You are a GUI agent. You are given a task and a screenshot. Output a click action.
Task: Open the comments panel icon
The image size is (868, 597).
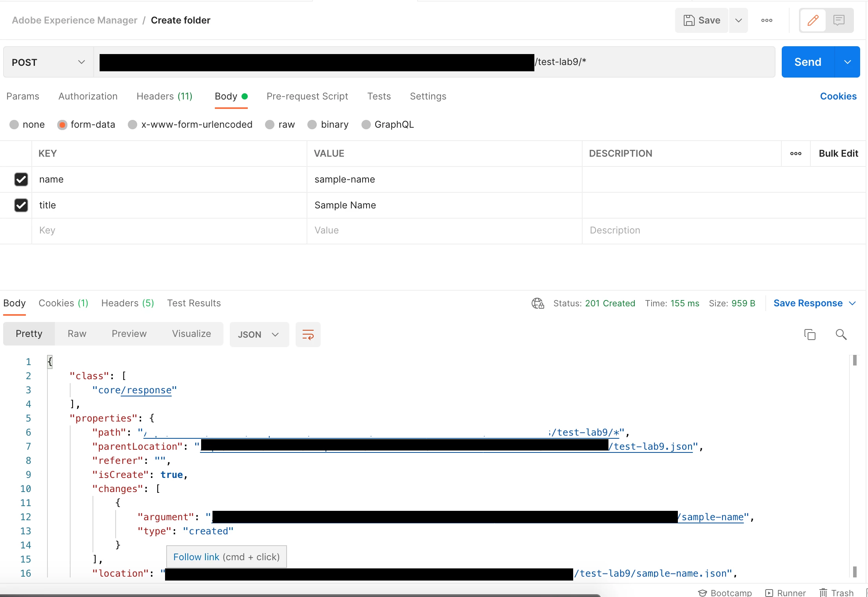point(839,20)
